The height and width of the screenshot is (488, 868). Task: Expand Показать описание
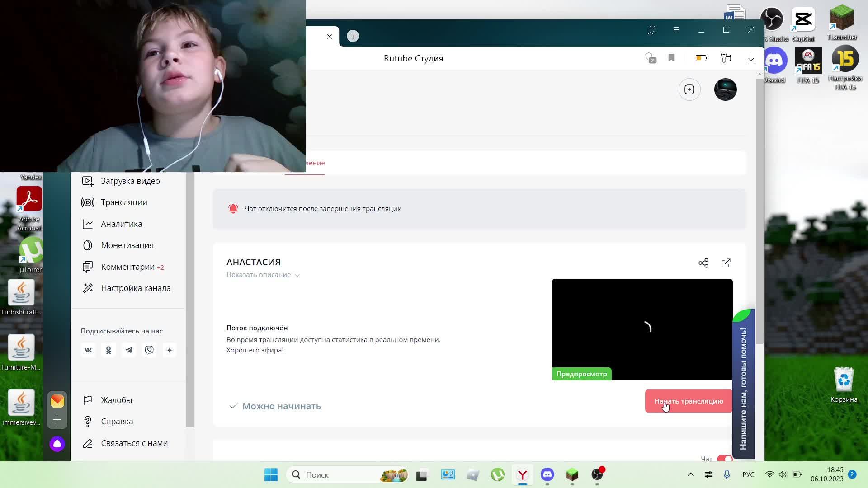tap(263, 275)
